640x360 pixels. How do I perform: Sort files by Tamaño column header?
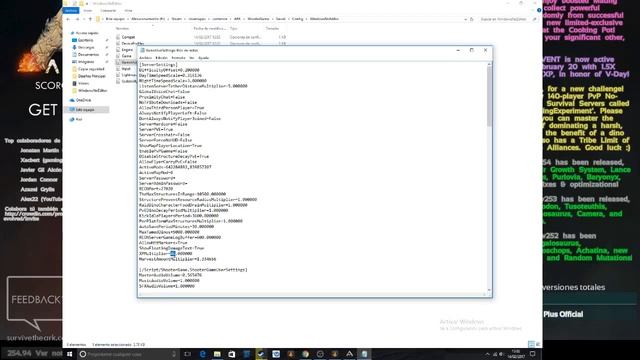[x=272, y=29]
